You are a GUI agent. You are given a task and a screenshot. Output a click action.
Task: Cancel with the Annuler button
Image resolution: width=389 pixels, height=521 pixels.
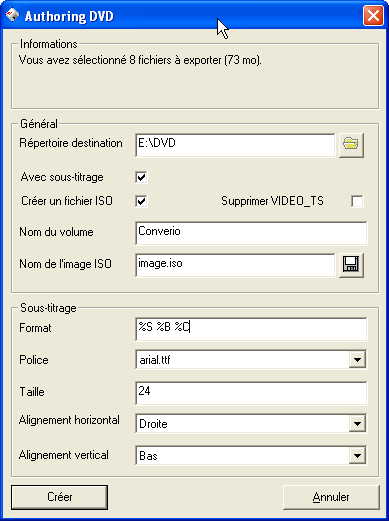tap(331, 497)
